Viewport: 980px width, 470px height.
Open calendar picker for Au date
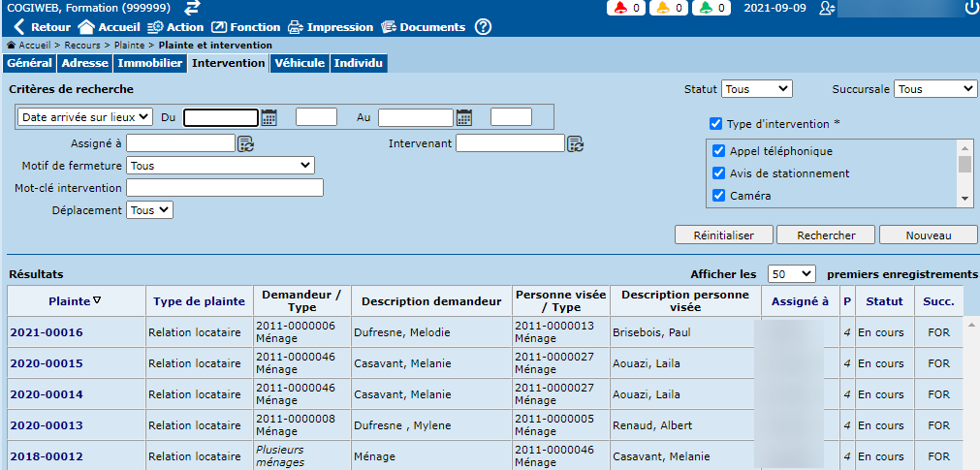click(x=464, y=117)
